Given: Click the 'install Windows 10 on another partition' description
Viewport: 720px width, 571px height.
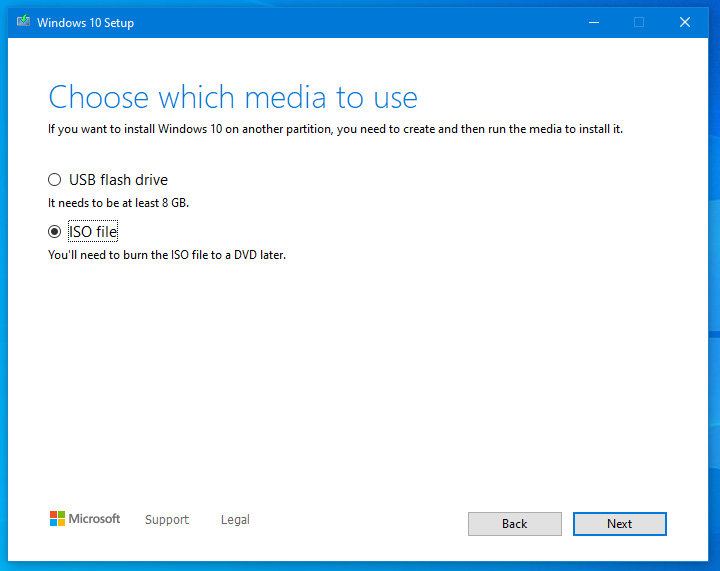Looking at the screenshot, I should click(x=335, y=129).
